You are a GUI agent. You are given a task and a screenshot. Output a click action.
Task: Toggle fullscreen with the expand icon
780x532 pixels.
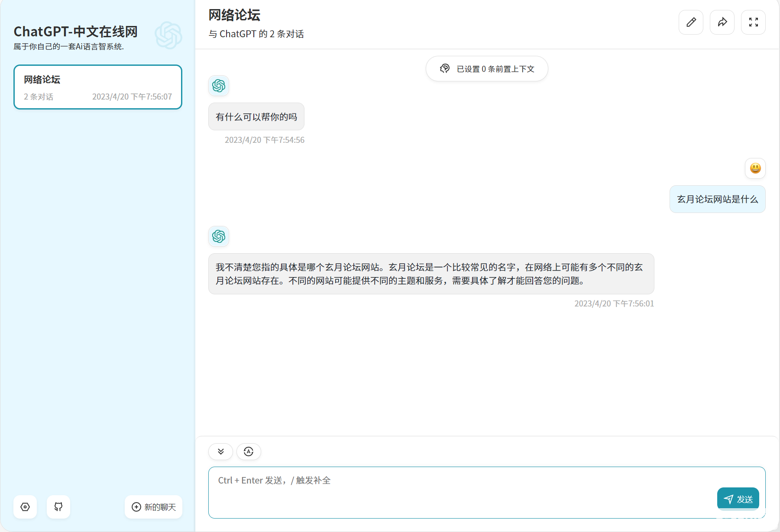[x=753, y=22]
